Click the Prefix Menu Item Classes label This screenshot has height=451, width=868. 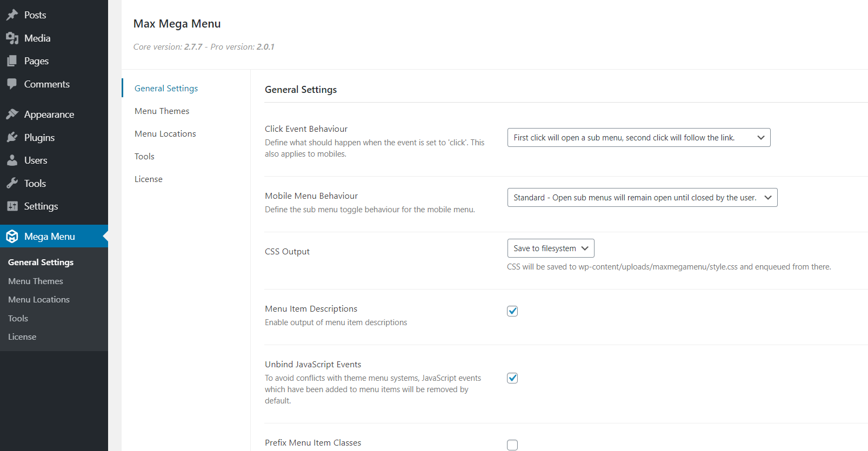313,443
